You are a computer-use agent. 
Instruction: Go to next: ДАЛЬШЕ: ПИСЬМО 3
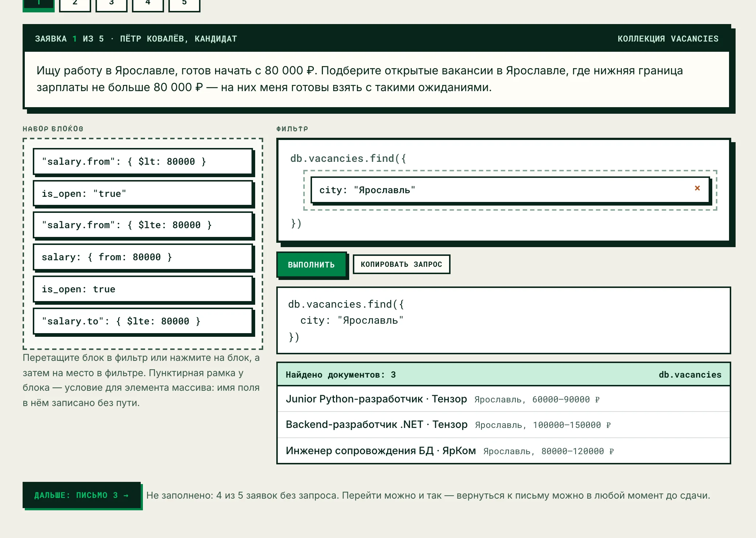[x=82, y=495]
